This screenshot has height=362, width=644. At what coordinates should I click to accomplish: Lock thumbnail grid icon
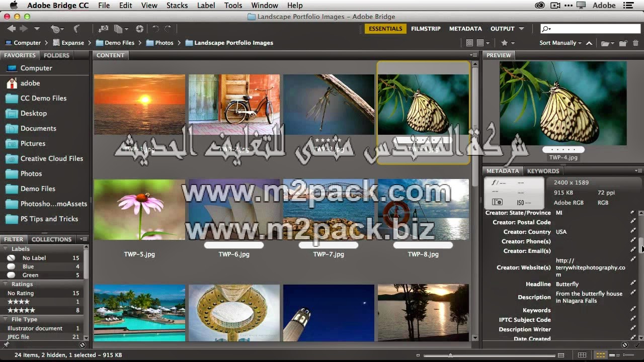[583, 355]
